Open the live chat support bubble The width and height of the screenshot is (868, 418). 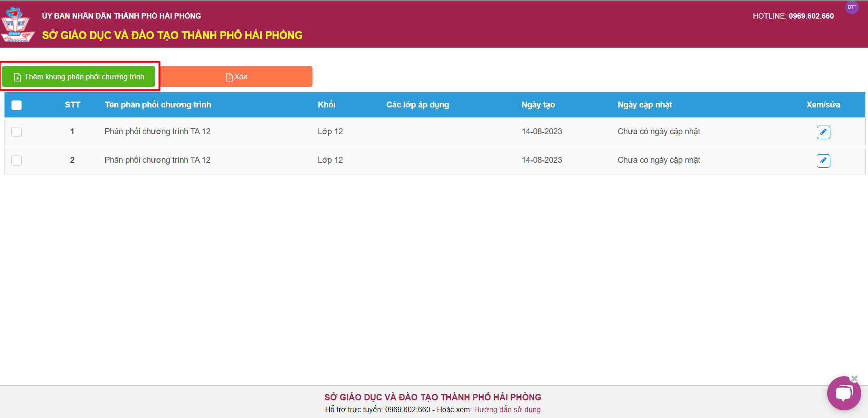844,393
